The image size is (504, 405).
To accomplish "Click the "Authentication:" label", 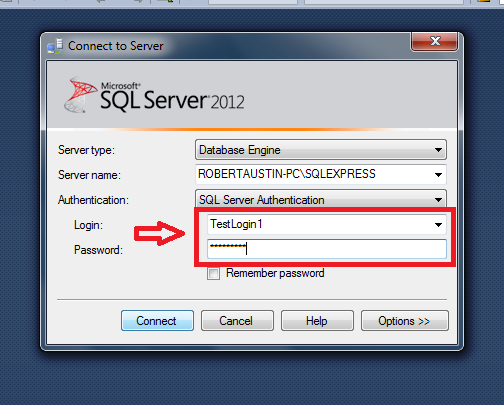I will [93, 200].
